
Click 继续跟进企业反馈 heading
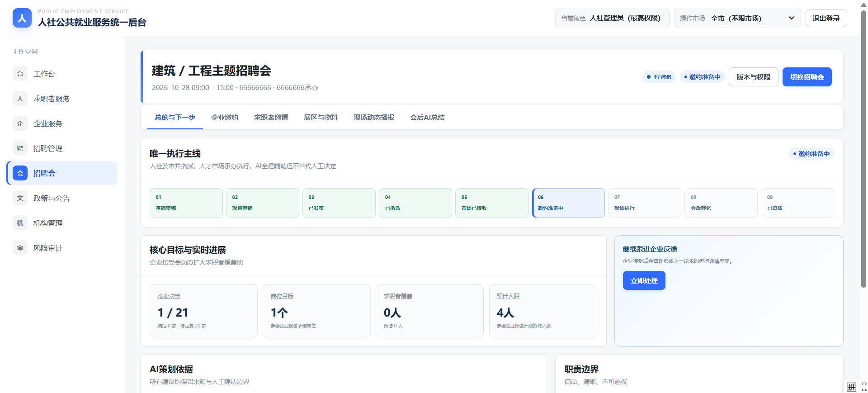click(650, 249)
